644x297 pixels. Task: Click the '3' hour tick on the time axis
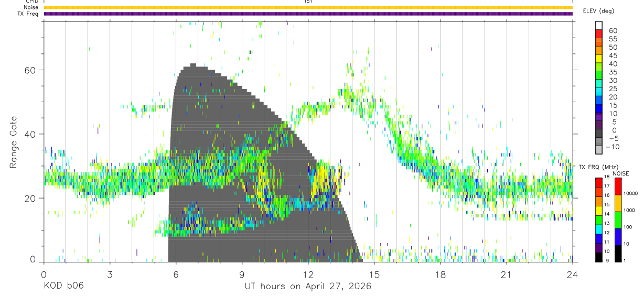point(110,274)
